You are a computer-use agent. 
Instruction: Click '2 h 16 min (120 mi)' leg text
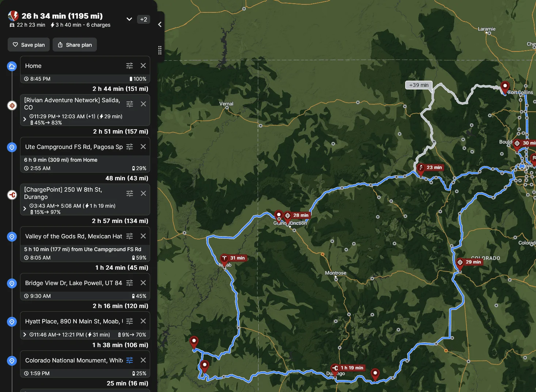click(120, 306)
